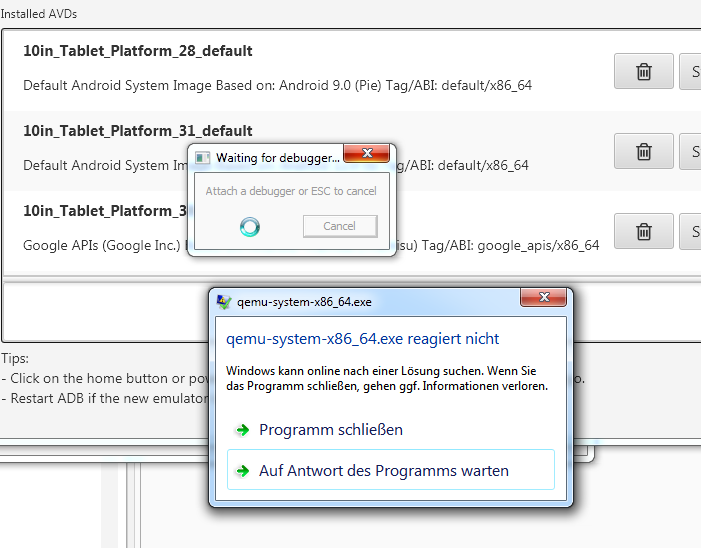701x548 pixels.
Task: Start the 10in_Tablet_Platform_31_default AVD
Action: (691, 151)
